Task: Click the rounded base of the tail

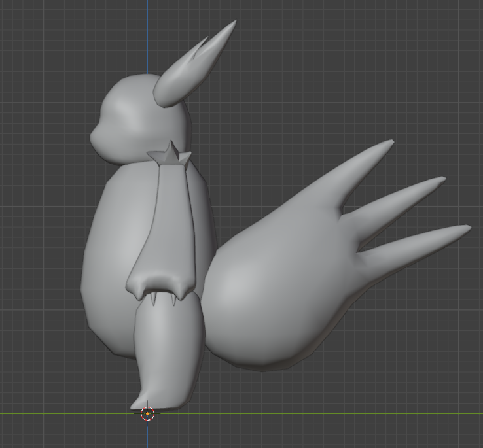Action: (x=262, y=307)
